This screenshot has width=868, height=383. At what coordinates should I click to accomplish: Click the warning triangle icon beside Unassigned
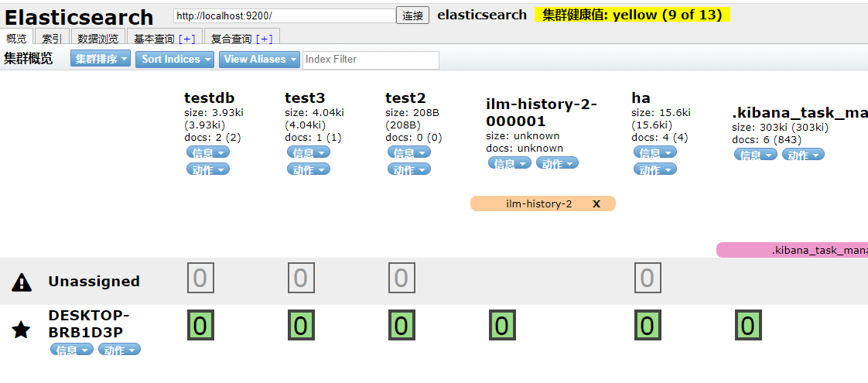click(x=22, y=282)
